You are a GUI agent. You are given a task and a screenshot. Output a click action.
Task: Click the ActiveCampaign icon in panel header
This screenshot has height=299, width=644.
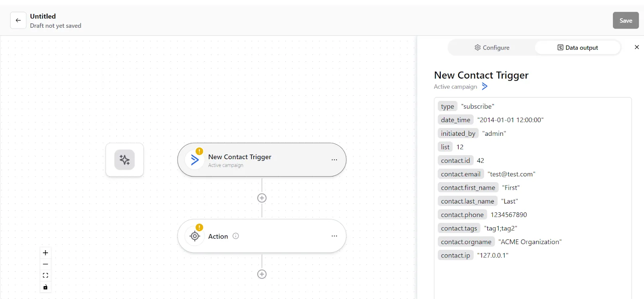(485, 86)
